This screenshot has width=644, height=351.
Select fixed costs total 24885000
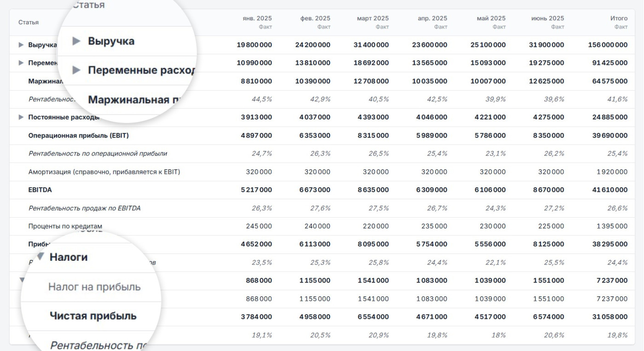[x=610, y=117]
